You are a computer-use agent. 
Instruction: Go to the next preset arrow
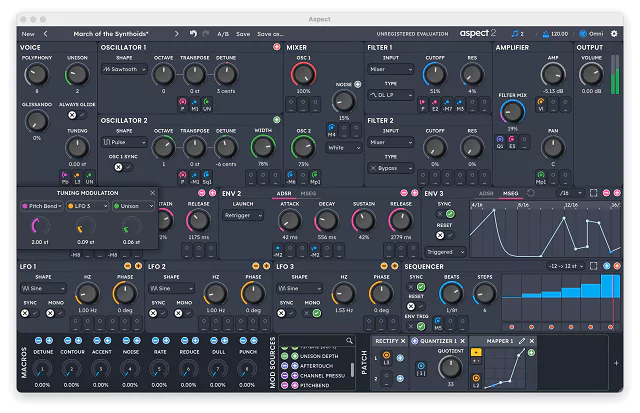point(177,33)
